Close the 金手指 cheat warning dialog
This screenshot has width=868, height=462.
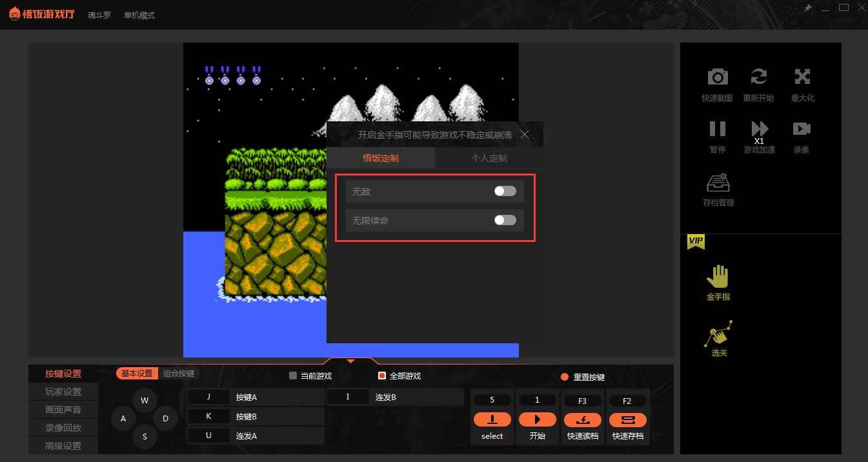(525, 134)
